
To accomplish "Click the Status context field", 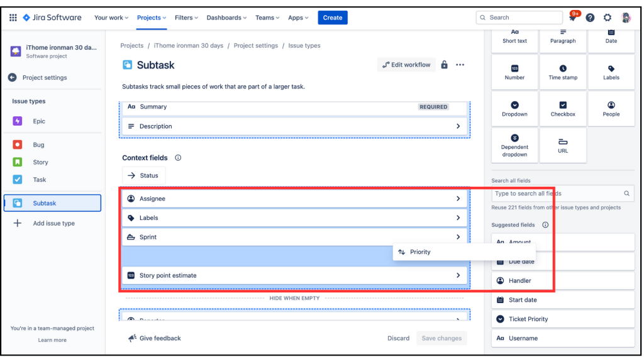I will (144, 176).
